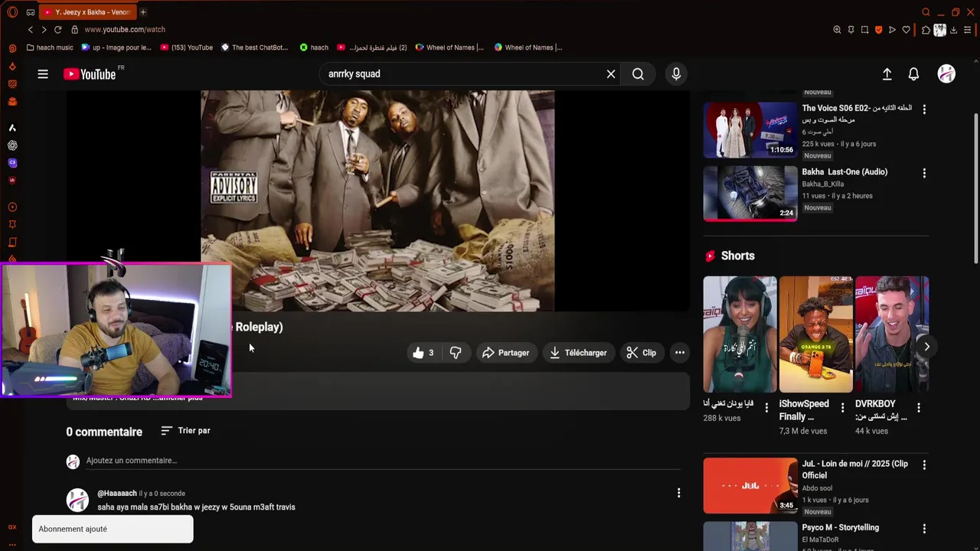Open the easy setup sliders icon
Image resolution: width=980 pixels, height=551 pixels.
968,30
